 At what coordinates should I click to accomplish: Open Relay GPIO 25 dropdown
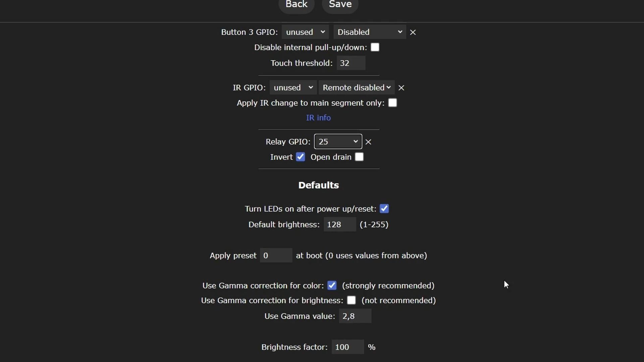pyautogui.click(x=338, y=142)
